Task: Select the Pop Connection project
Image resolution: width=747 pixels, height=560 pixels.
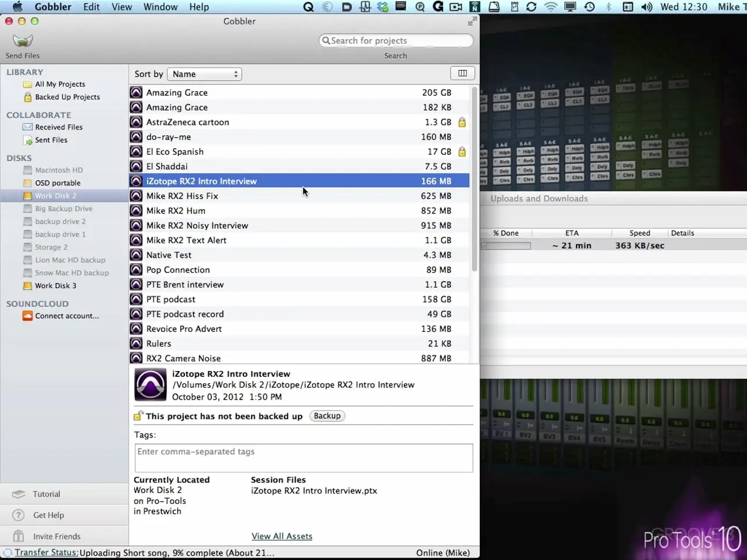Action: click(299, 269)
